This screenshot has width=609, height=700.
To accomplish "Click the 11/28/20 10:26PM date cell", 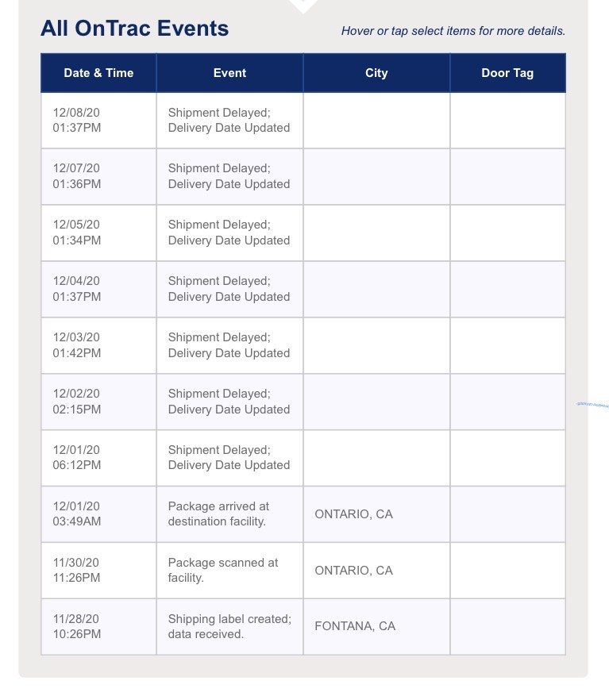I will 77,627.
